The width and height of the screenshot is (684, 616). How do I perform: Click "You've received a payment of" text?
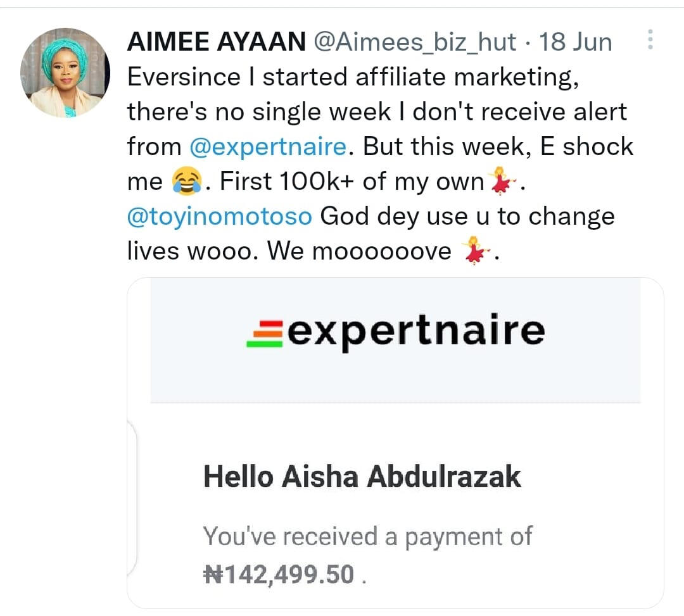(x=367, y=537)
